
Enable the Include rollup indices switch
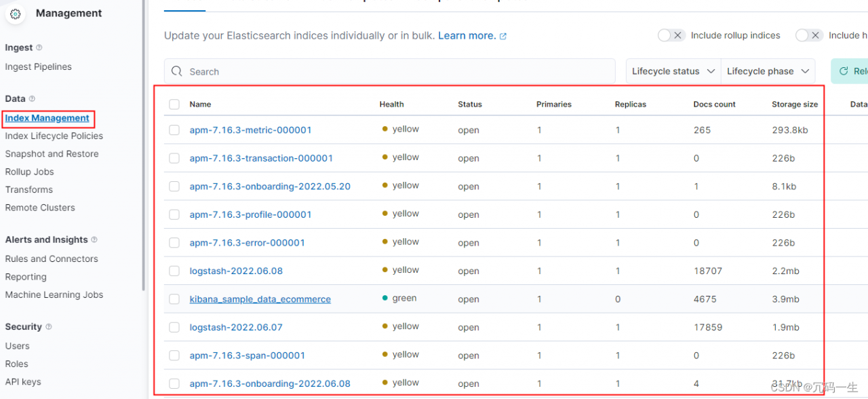click(x=671, y=35)
